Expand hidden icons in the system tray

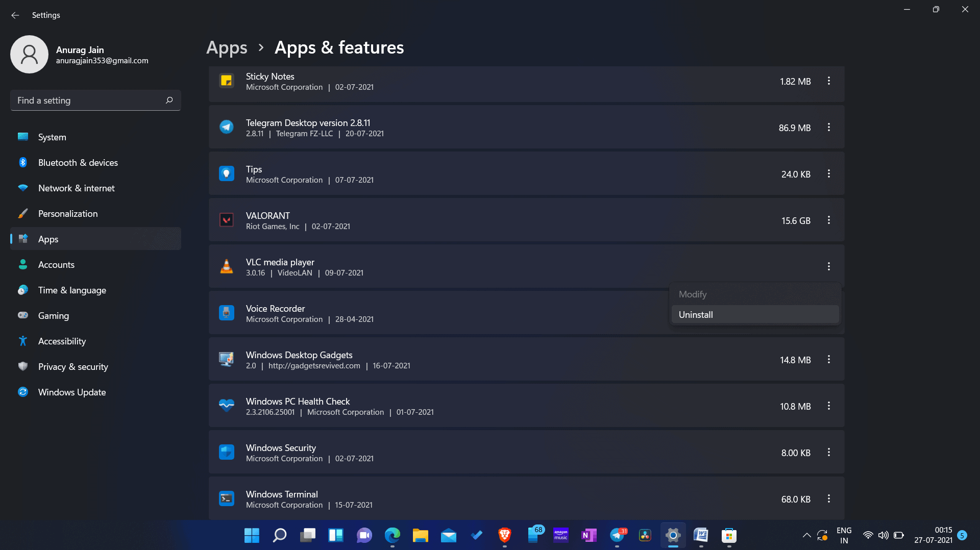(x=806, y=536)
